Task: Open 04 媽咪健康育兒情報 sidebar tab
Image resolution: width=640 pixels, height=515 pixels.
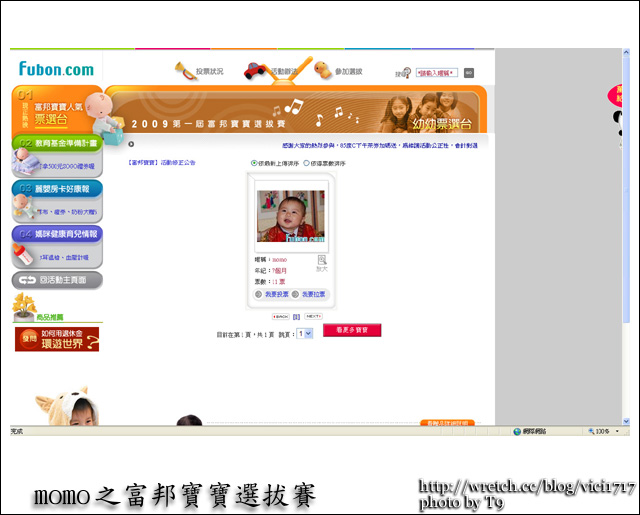Action: click(x=57, y=234)
